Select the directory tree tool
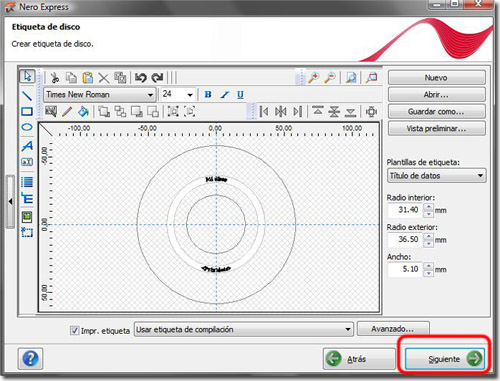The image size is (500, 381). [27, 198]
